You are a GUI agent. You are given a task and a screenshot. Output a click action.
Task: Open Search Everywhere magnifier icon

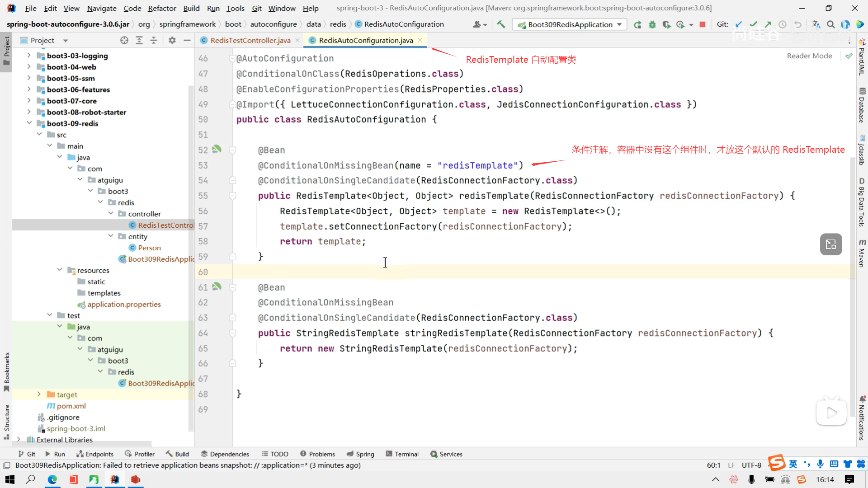click(x=830, y=24)
